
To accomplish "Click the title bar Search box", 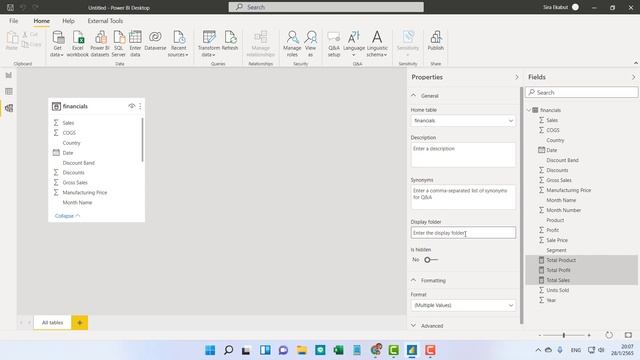I will (x=326, y=7).
